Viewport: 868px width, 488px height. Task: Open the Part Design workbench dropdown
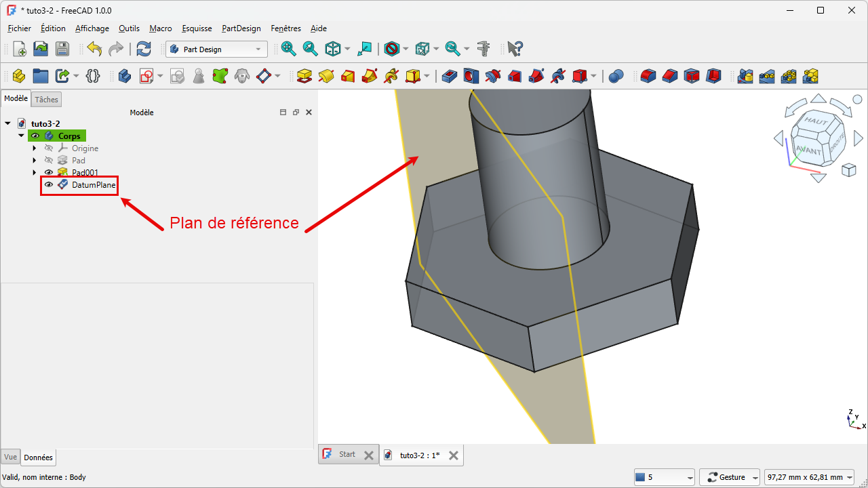pyautogui.click(x=216, y=49)
